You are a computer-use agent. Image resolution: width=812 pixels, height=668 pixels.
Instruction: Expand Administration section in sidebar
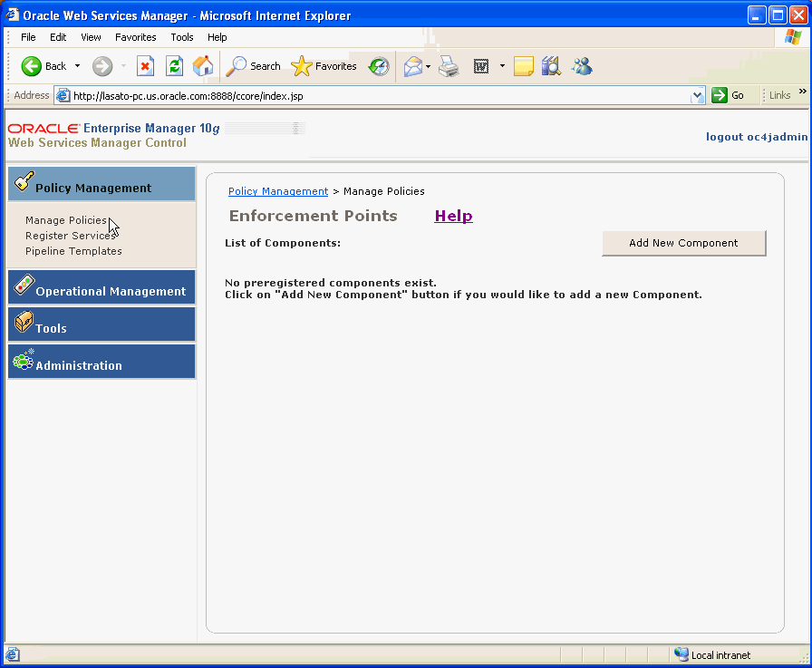coord(101,362)
